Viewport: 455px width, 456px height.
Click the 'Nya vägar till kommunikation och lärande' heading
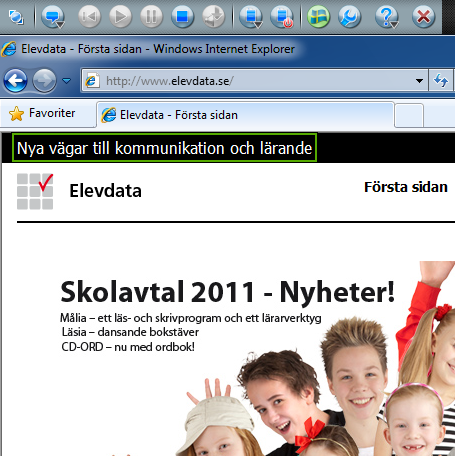tap(164, 148)
